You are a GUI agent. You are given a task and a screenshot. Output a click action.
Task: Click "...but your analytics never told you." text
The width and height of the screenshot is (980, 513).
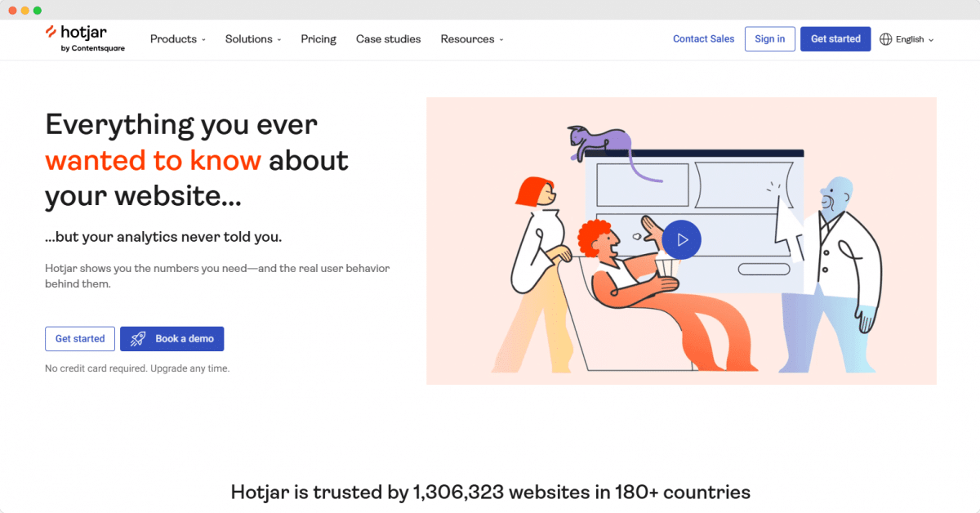[x=163, y=238]
